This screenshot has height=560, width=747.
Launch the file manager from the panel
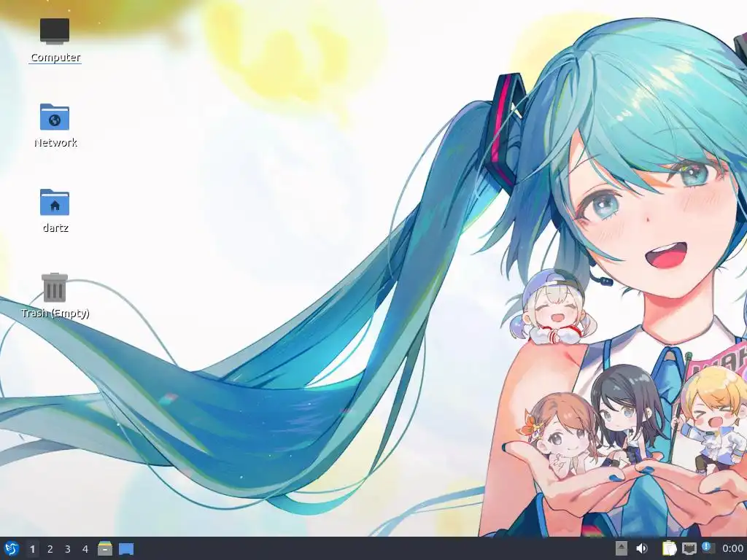(105, 548)
